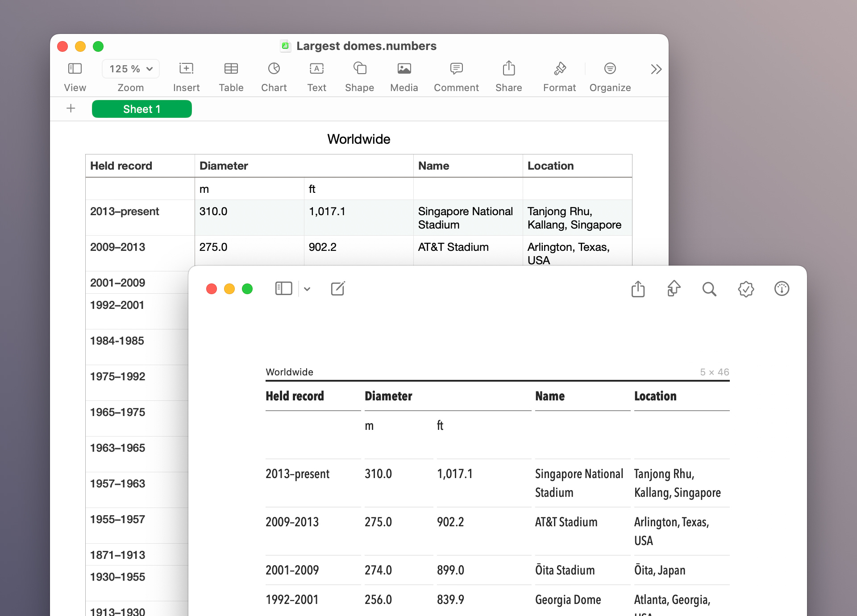Select the Sheet 1 tab
This screenshot has height=616, width=857.
click(x=141, y=109)
